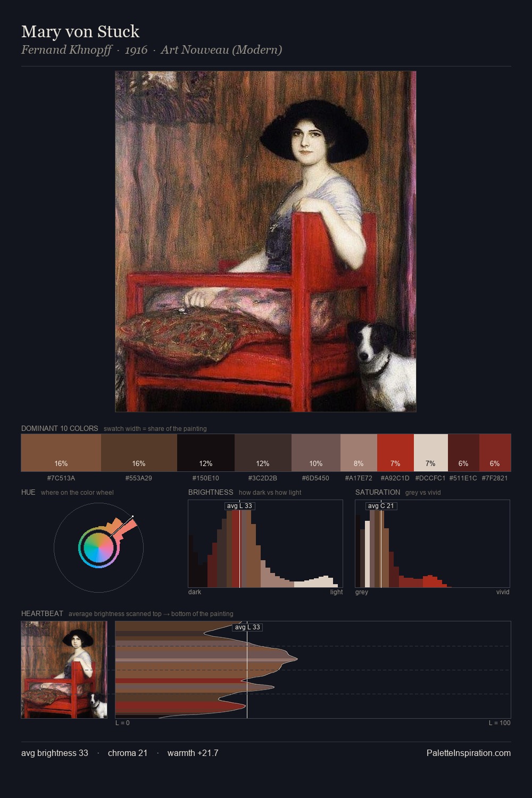
Task: Click the 'light' brightness axis label
Action: (x=336, y=592)
